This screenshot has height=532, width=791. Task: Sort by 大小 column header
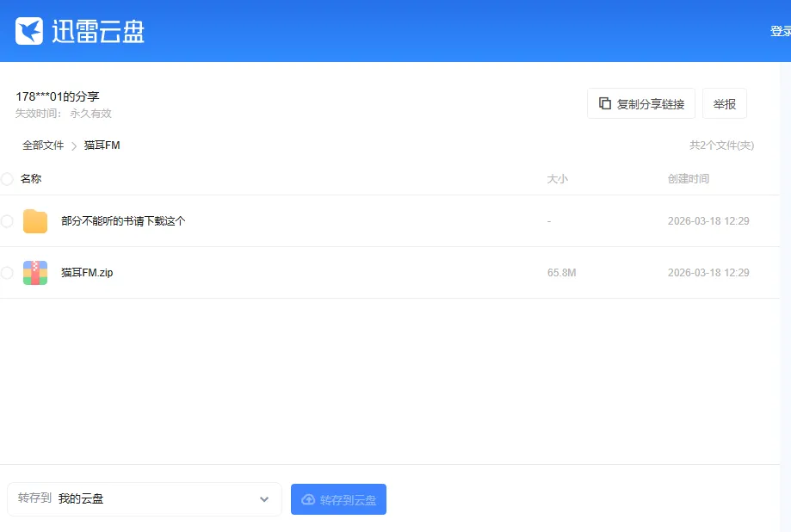[558, 179]
